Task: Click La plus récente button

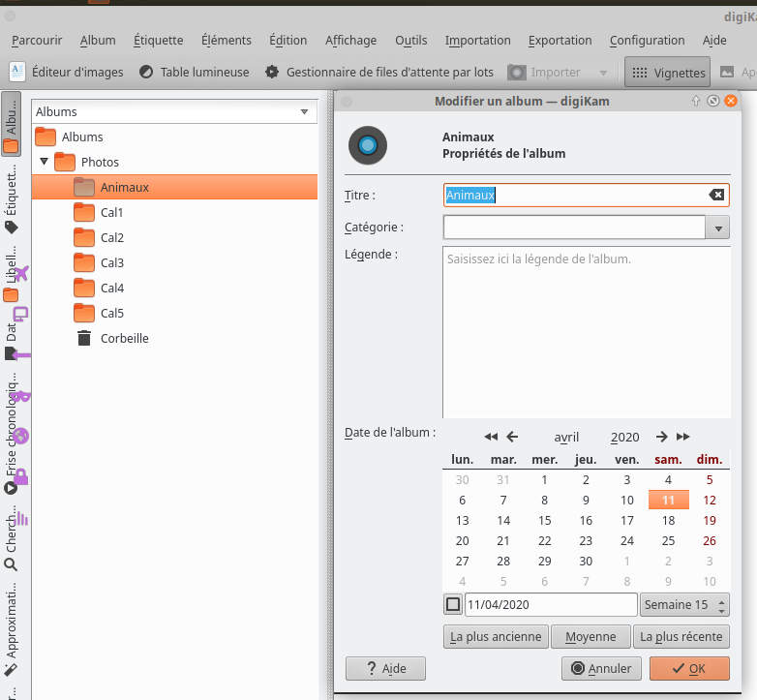Action: coord(681,637)
